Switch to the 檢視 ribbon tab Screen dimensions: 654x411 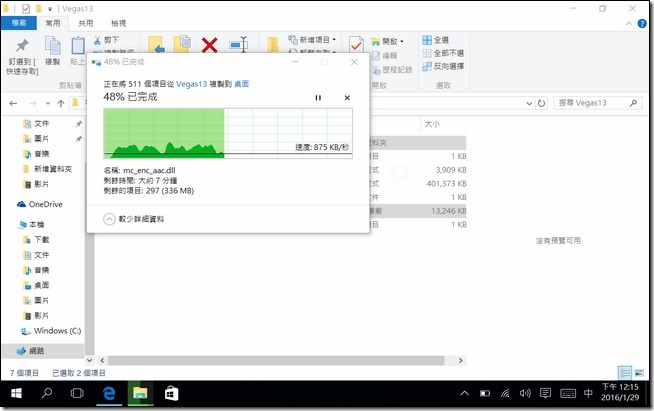click(x=118, y=23)
